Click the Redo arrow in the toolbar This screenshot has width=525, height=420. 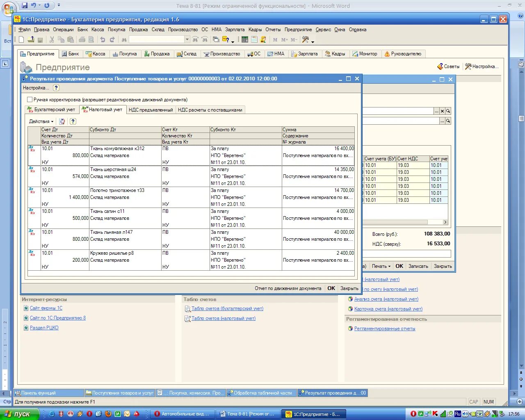(112, 40)
